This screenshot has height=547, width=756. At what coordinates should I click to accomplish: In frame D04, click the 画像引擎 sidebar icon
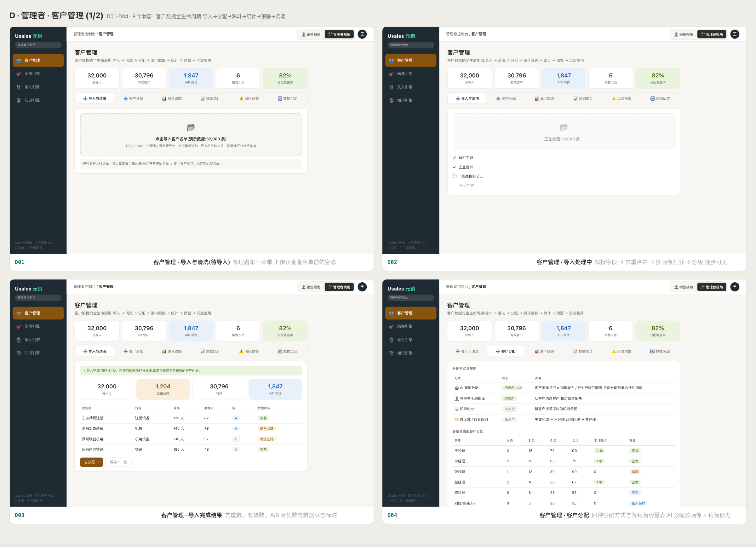point(391,326)
